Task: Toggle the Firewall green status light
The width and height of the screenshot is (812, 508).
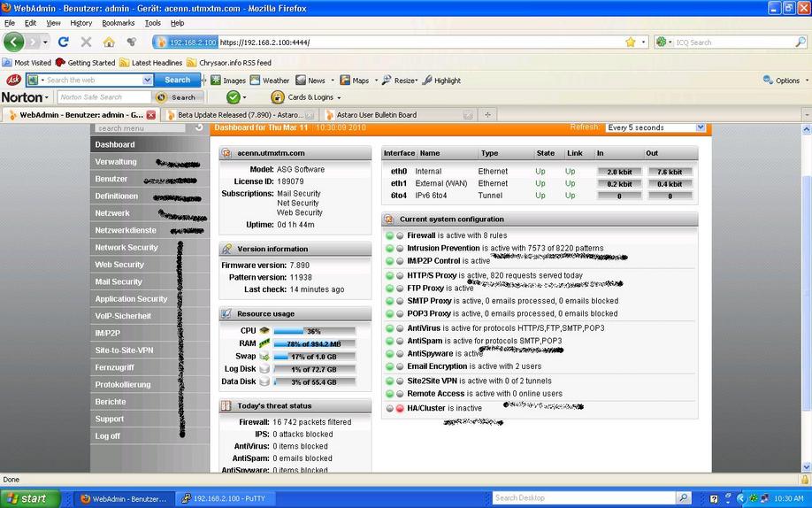Action: 389,236
